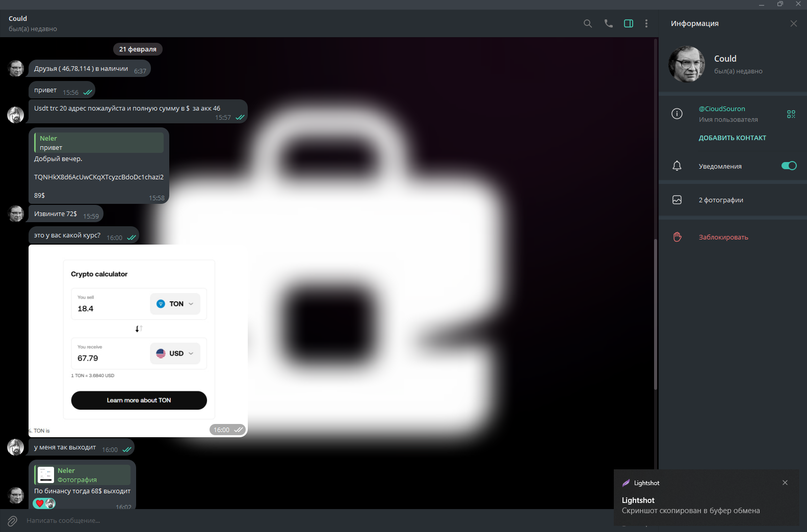
Task: Open the Crypto calculator photo message
Action: [138, 341]
